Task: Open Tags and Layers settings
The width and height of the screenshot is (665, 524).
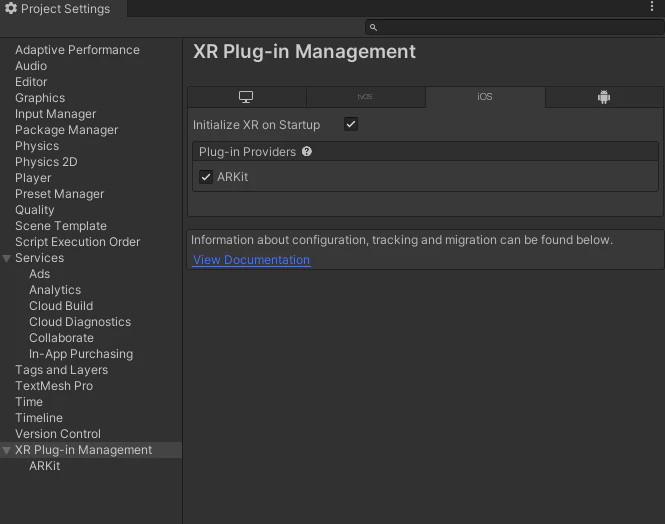Action: pos(61,370)
